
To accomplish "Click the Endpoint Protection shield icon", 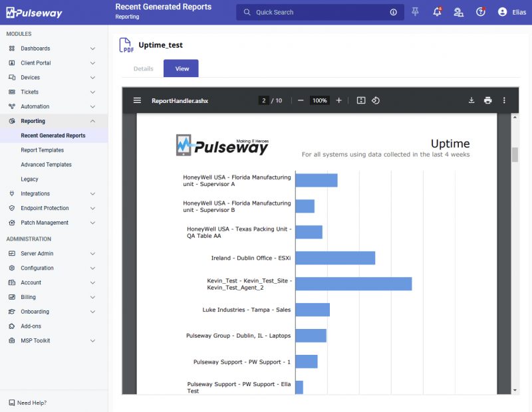I will 12,208.
